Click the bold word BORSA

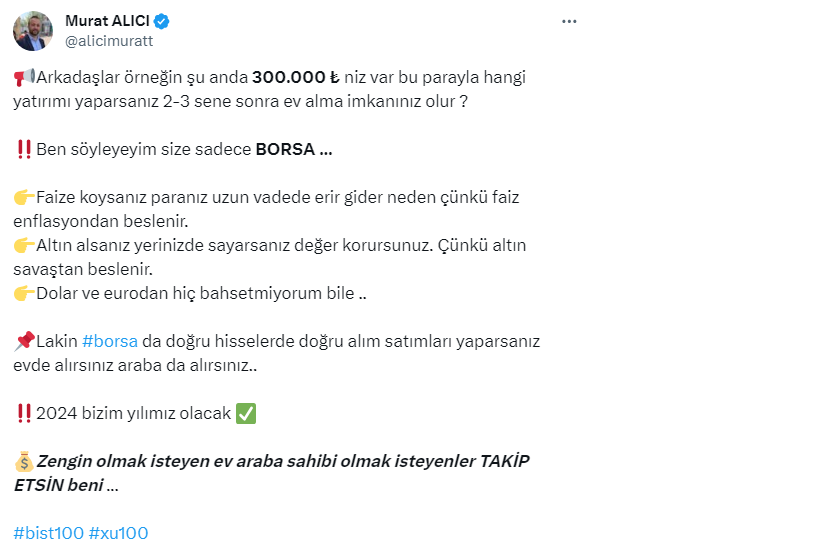pos(285,149)
